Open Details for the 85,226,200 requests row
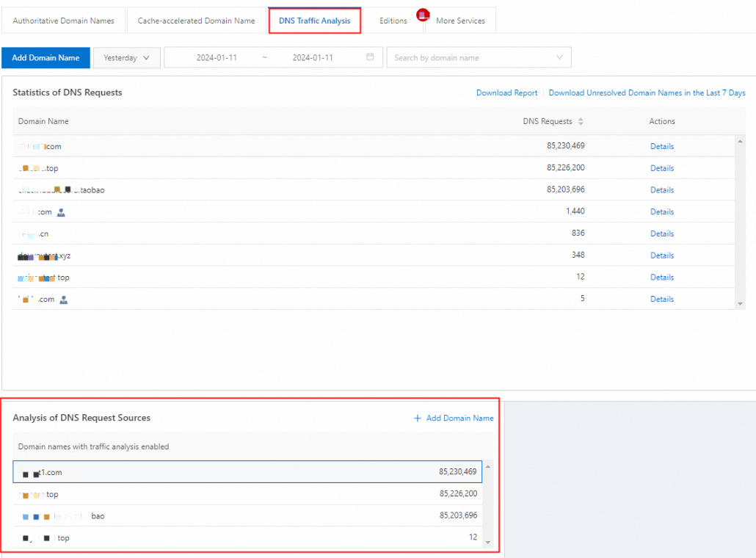Image resolution: width=756 pixels, height=558 pixels. click(662, 168)
